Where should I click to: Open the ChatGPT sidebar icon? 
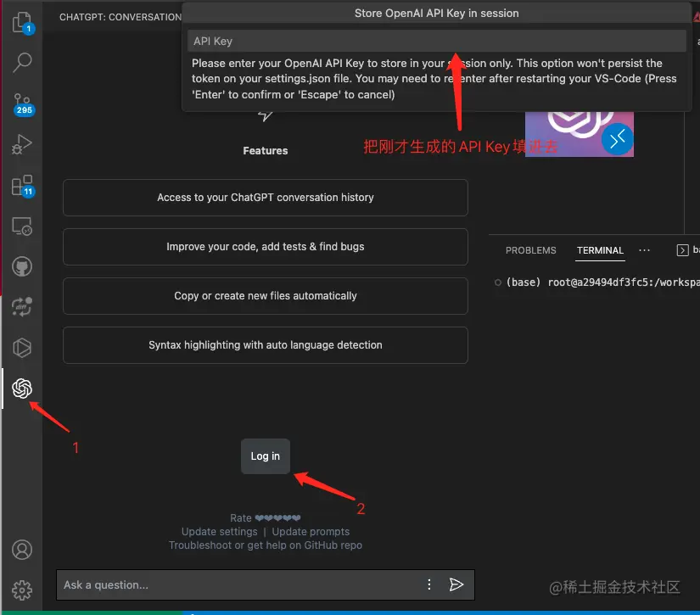22,389
